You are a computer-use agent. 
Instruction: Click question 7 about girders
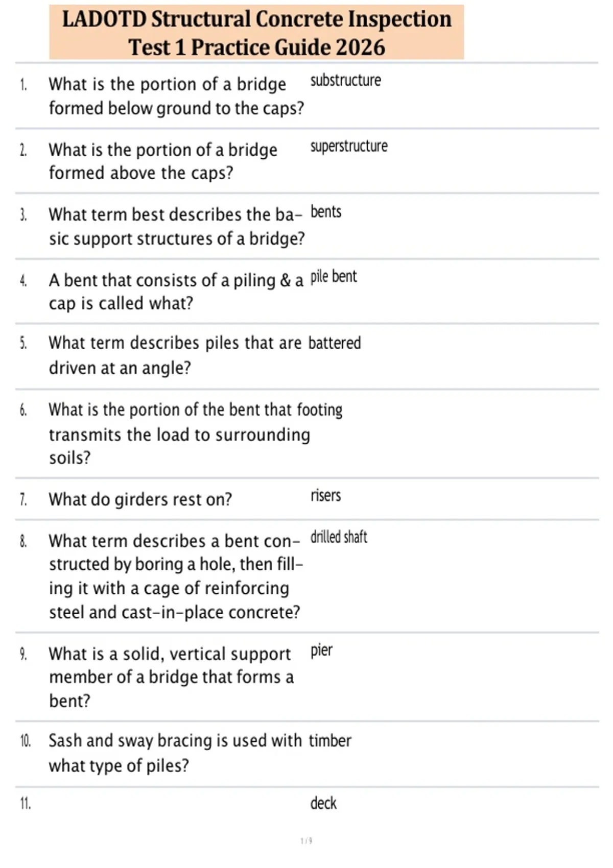pos(140,499)
